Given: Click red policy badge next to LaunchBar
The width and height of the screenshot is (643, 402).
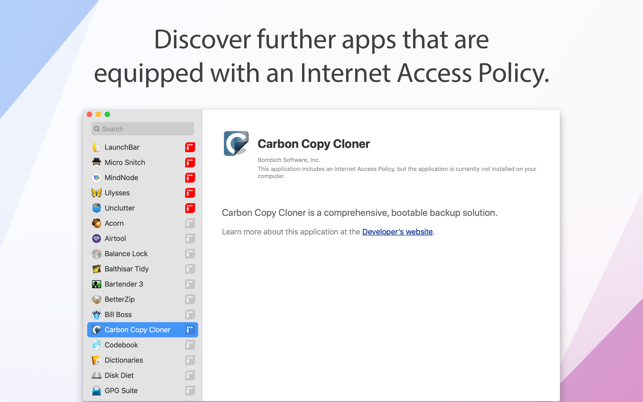Looking at the screenshot, I should click(190, 147).
